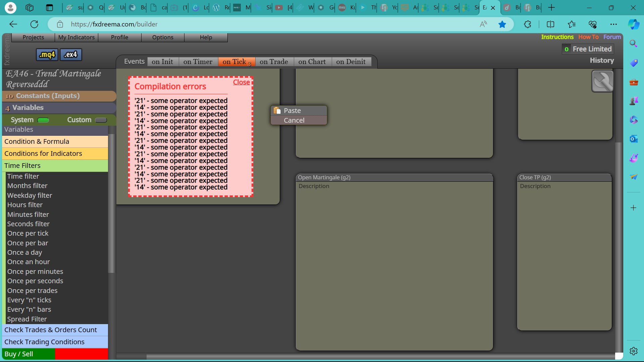The image size is (644, 362).
Task: Open browser essentials heart icon
Action: [x=593, y=24]
